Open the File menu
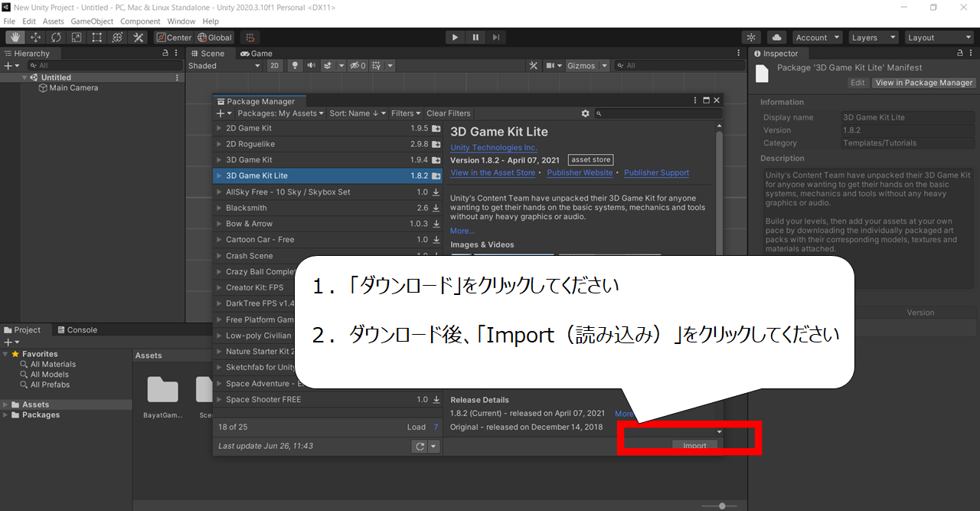This screenshot has height=511, width=980. click(9, 21)
